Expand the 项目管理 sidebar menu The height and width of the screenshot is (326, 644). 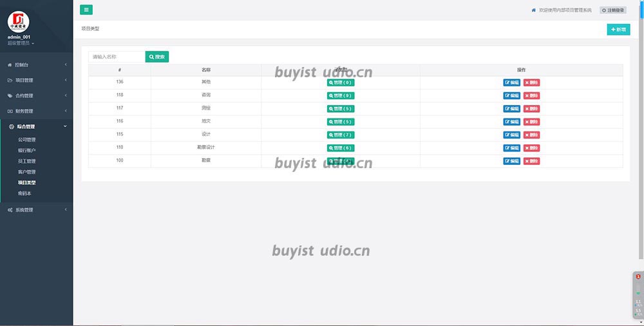pos(36,81)
